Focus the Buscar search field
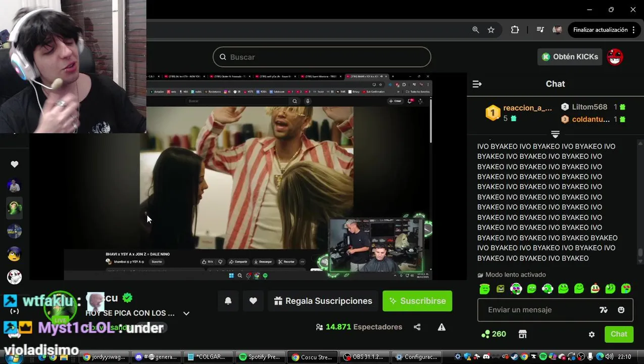Screen dimensions: 644x364 322,57
